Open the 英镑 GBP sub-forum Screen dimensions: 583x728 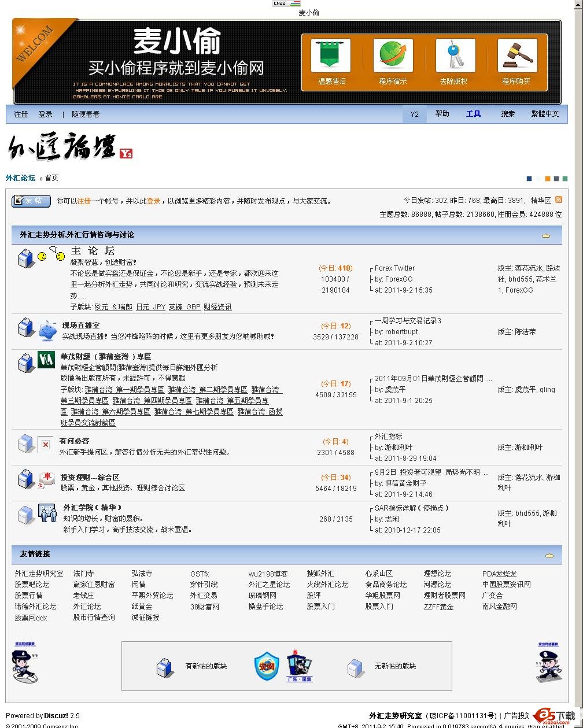point(185,307)
